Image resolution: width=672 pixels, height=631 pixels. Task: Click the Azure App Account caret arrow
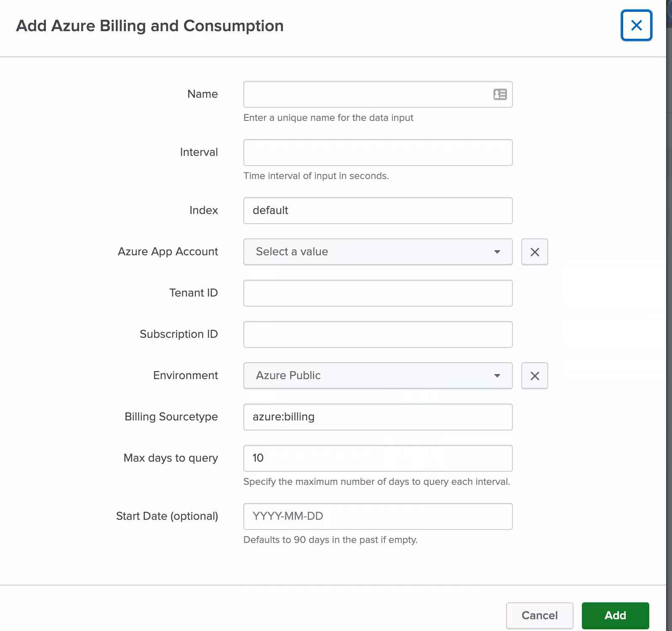497,252
